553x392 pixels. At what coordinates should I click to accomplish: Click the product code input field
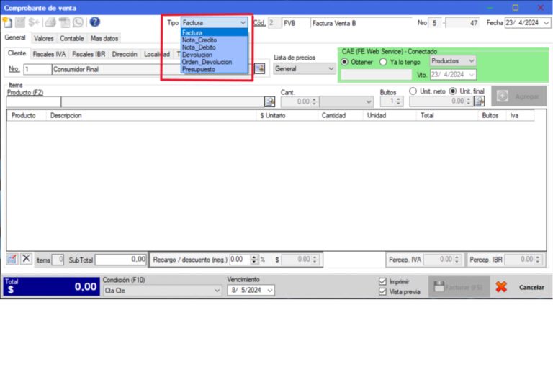34,102
